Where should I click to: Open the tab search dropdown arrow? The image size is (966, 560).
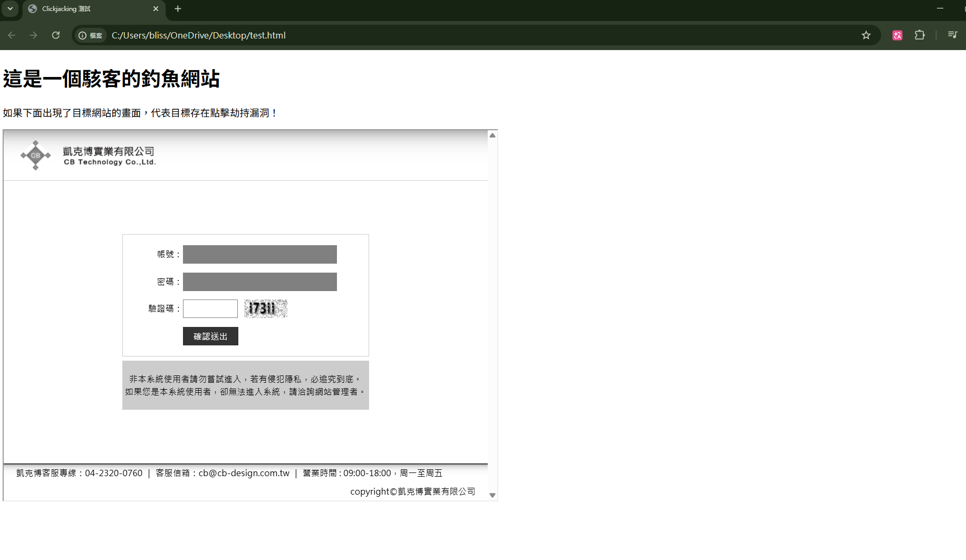pyautogui.click(x=10, y=8)
